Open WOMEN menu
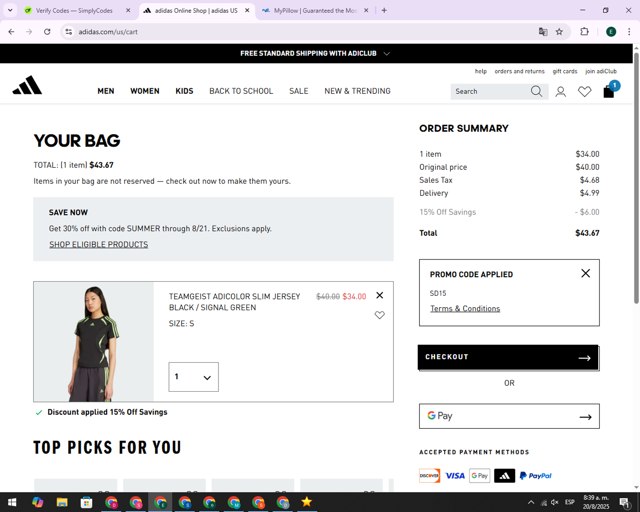This screenshot has height=512, width=640. pos(144,91)
